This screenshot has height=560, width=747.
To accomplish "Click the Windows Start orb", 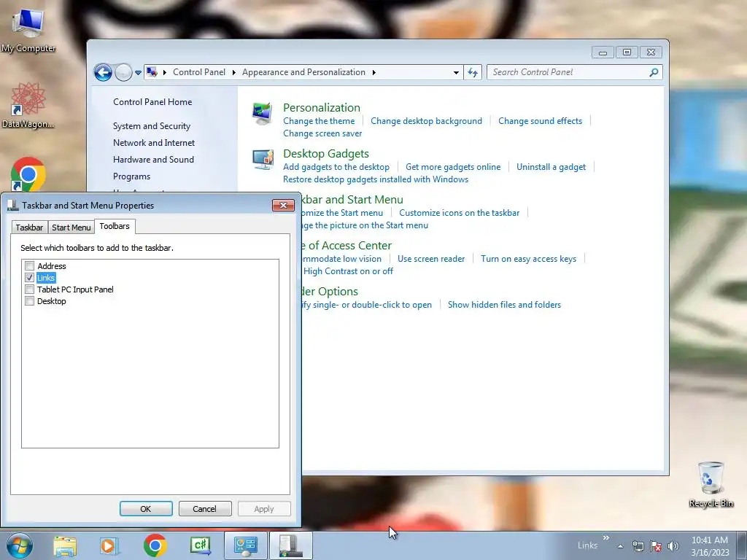I will point(20,545).
